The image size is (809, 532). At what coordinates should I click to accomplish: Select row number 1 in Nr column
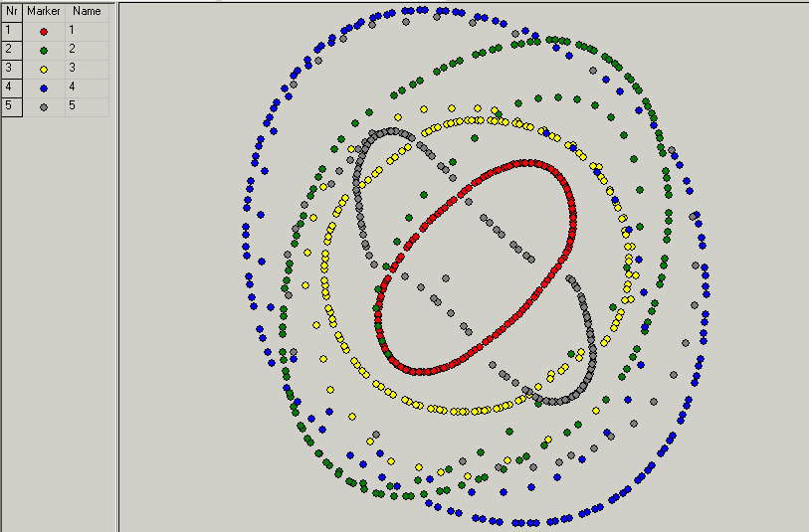point(11,31)
